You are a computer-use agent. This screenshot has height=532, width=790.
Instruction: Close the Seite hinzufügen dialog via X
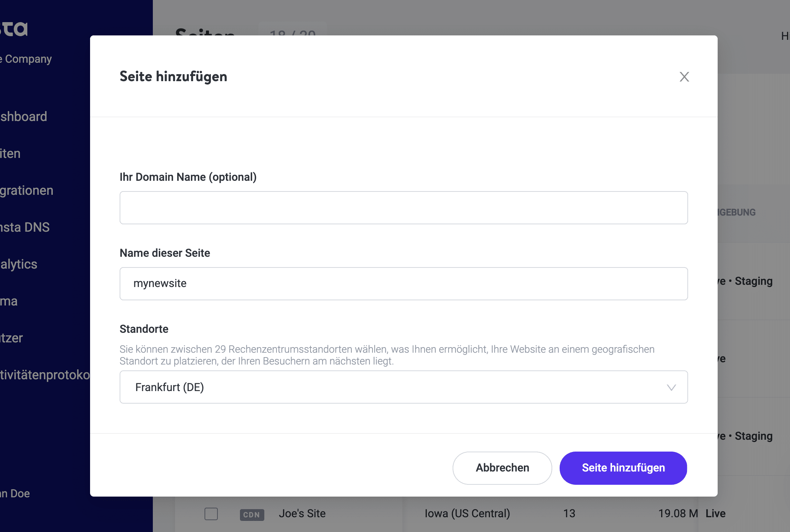point(684,77)
